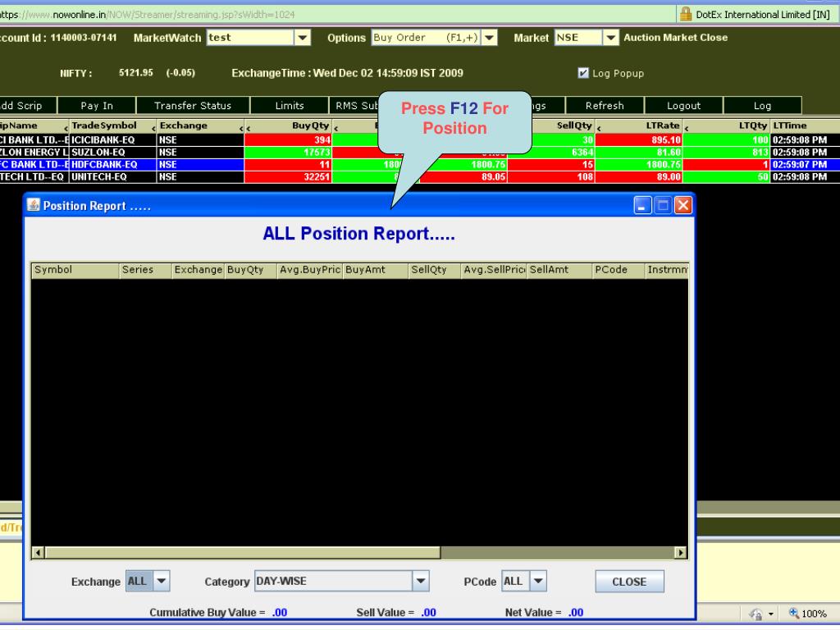Open the Limits menu item

pyautogui.click(x=290, y=105)
